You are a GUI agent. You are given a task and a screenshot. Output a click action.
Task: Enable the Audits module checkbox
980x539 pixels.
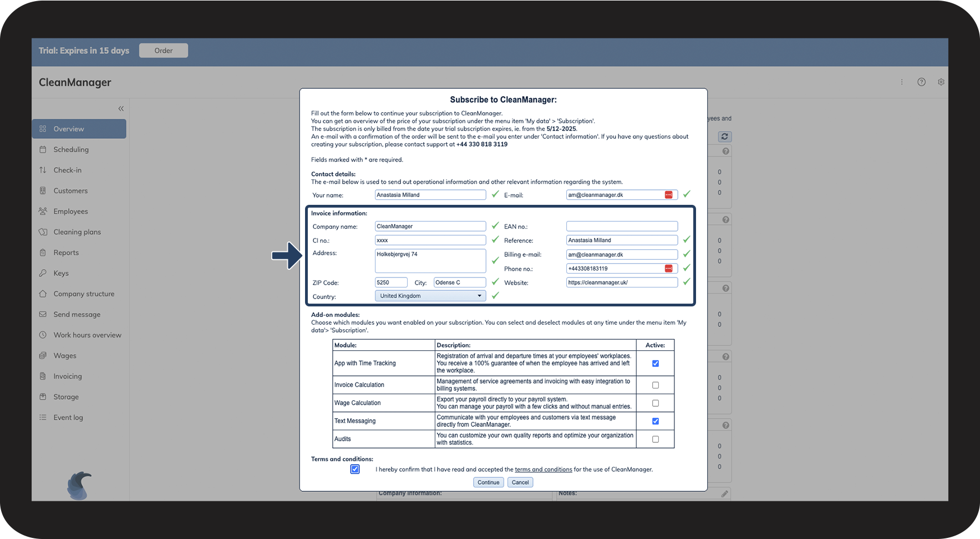point(656,440)
